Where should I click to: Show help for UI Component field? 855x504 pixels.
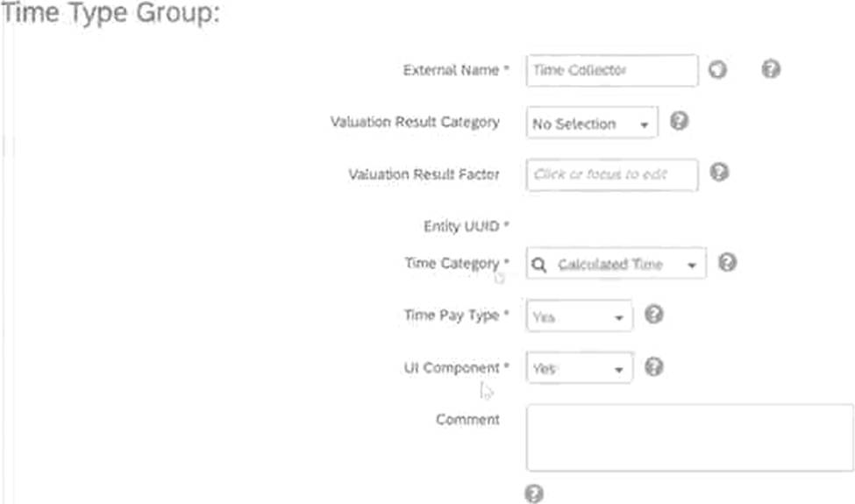click(x=654, y=366)
